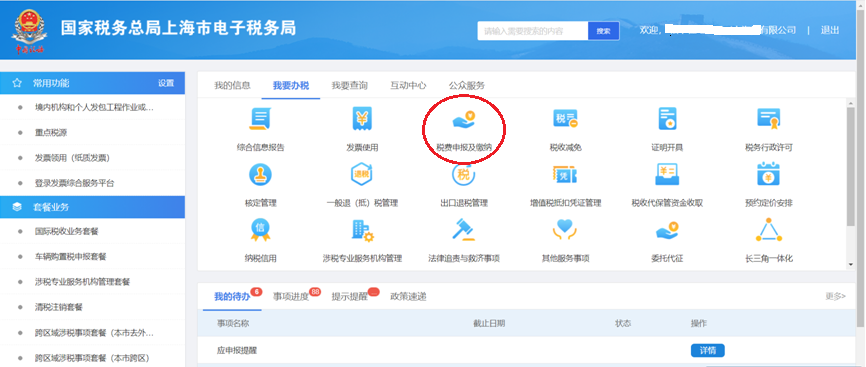
Task: Click the tax bureau emblem logo
Action: 29,32
